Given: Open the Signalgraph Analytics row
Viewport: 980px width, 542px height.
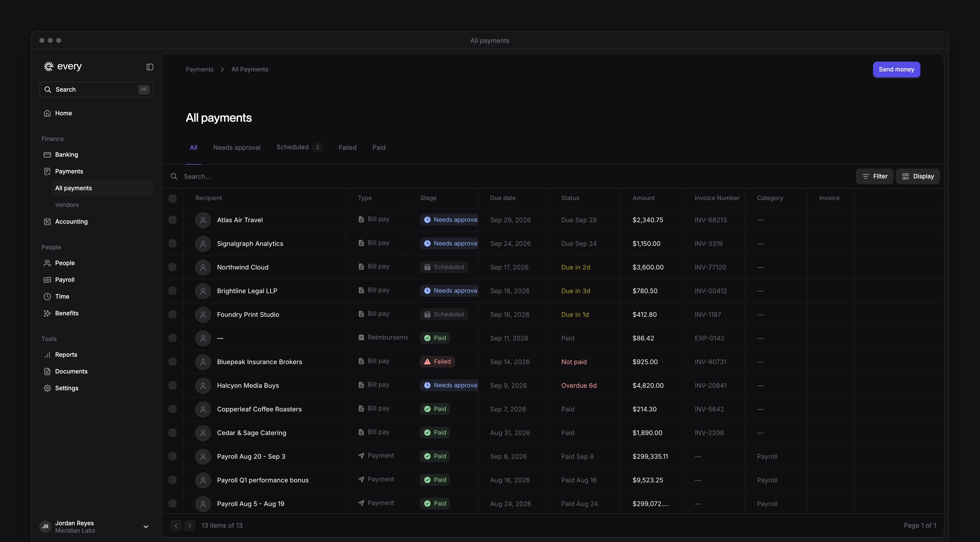Looking at the screenshot, I should point(553,243).
